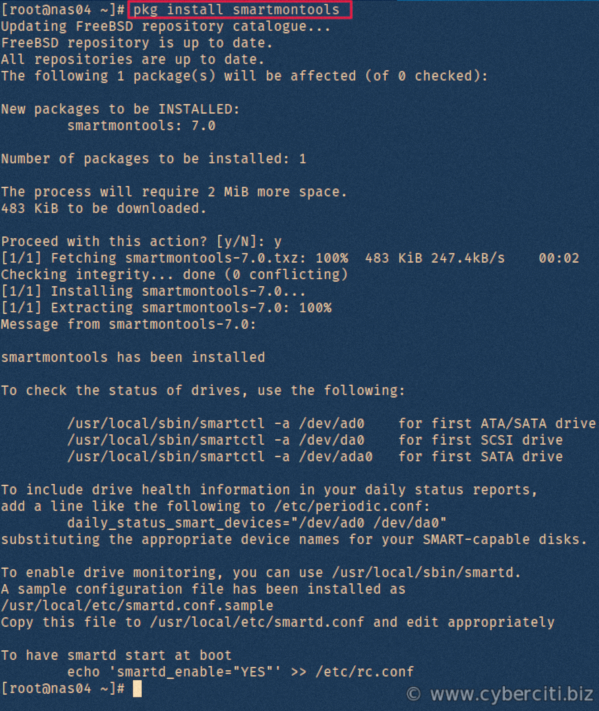This screenshot has height=711, width=599.
Task: Click the 'Proceed with this action?' prompt line
Action: (141, 241)
